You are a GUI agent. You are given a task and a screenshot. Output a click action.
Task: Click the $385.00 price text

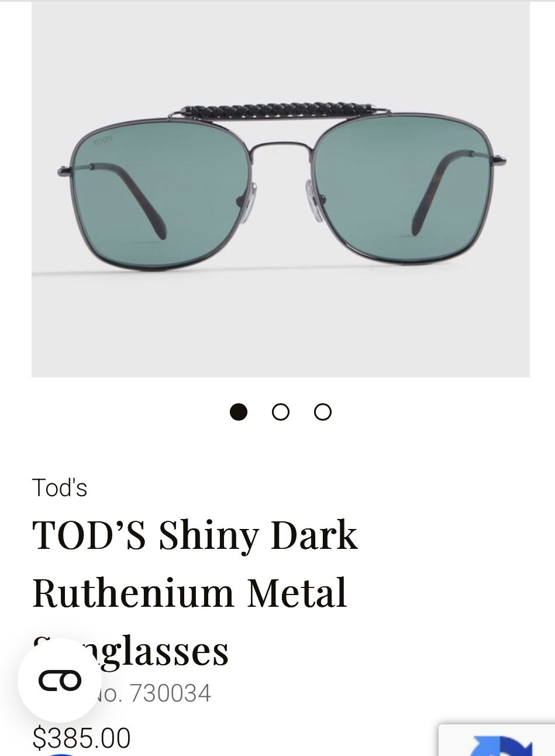point(81,737)
